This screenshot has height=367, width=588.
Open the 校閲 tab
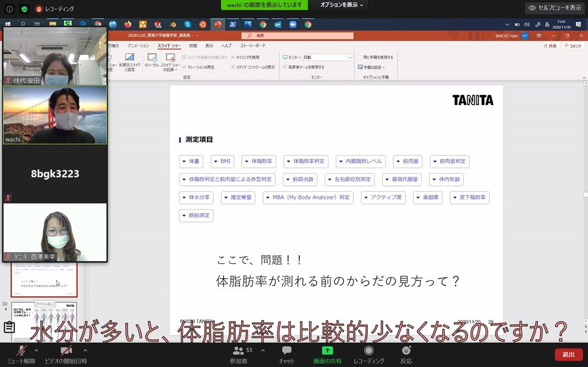(193, 46)
